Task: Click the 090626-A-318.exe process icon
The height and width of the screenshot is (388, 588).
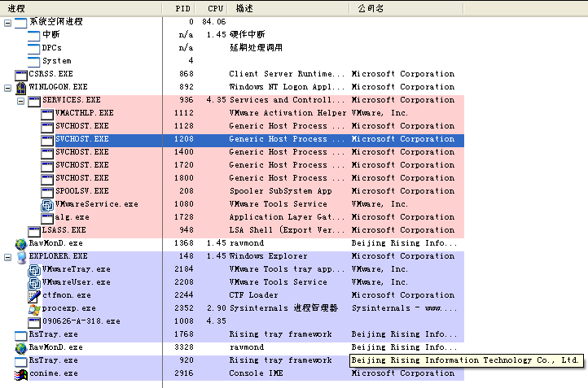Action: (x=34, y=322)
